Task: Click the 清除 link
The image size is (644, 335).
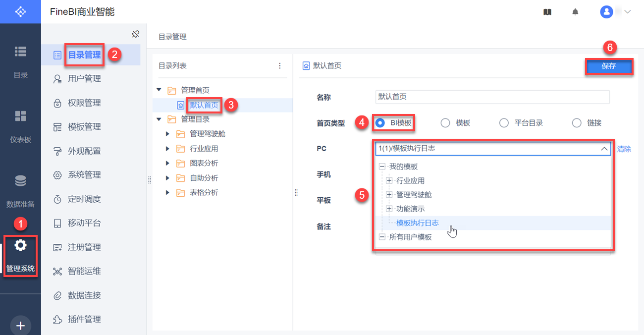Action: pyautogui.click(x=624, y=149)
